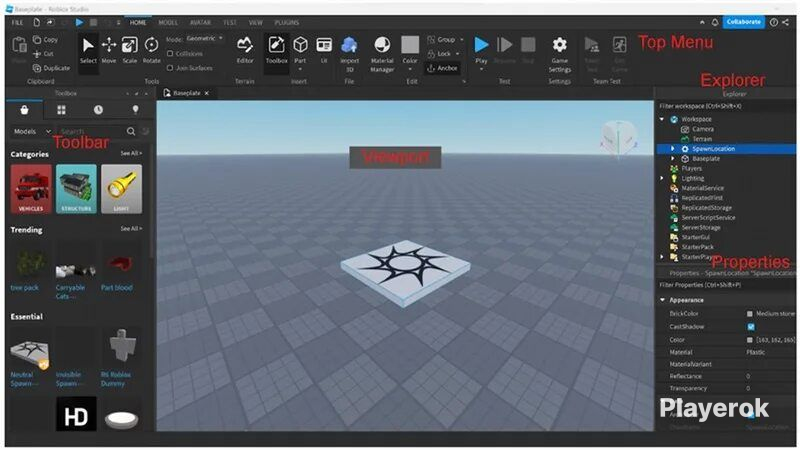Image resolution: width=800 pixels, height=450 pixels.
Task: Click the Toolbox search field
Action: click(91, 132)
